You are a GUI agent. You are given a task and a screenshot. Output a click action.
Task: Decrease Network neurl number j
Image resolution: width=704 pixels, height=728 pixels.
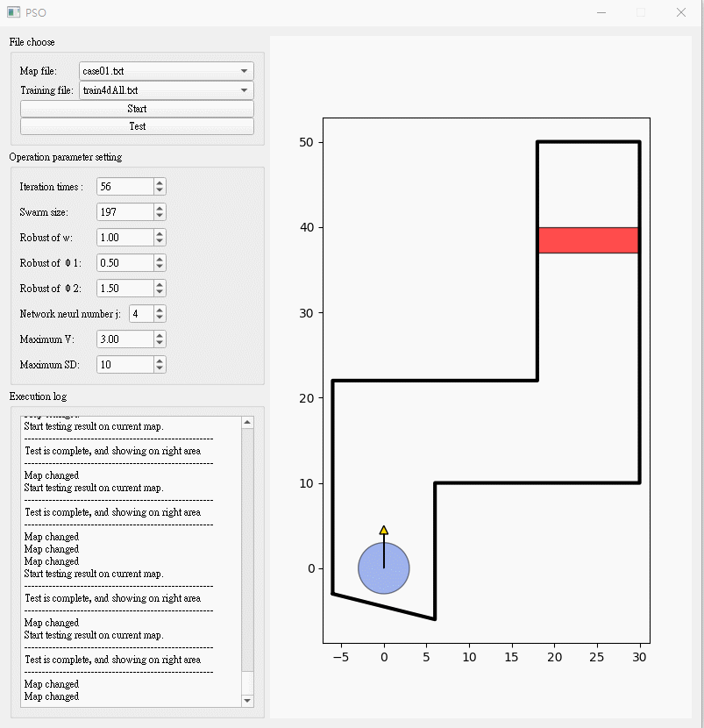pos(160,318)
